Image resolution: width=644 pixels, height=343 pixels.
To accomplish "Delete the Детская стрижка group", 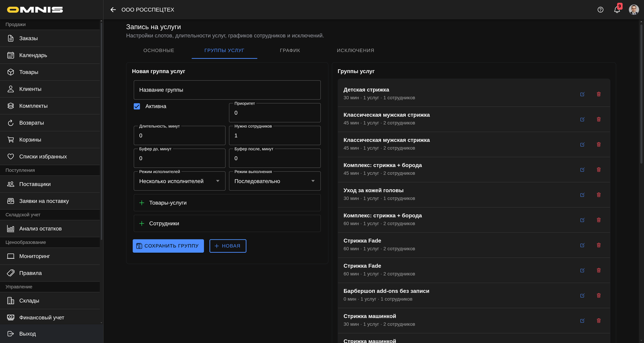I will (x=599, y=94).
